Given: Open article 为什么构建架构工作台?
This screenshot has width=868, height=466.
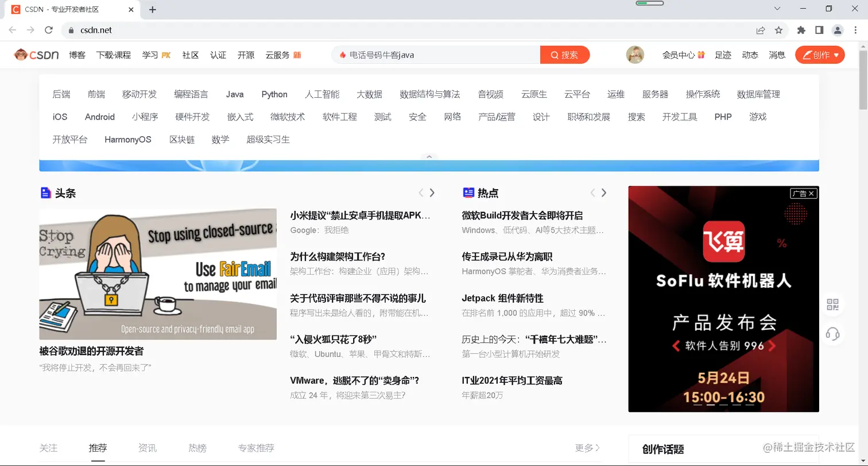Looking at the screenshot, I should pyautogui.click(x=338, y=257).
